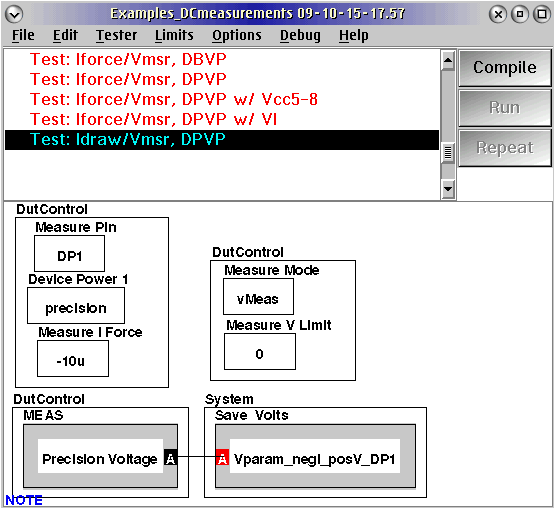Open the Tester menu
Image resolution: width=557 pixels, height=510 pixels.
tap(117, 35)
